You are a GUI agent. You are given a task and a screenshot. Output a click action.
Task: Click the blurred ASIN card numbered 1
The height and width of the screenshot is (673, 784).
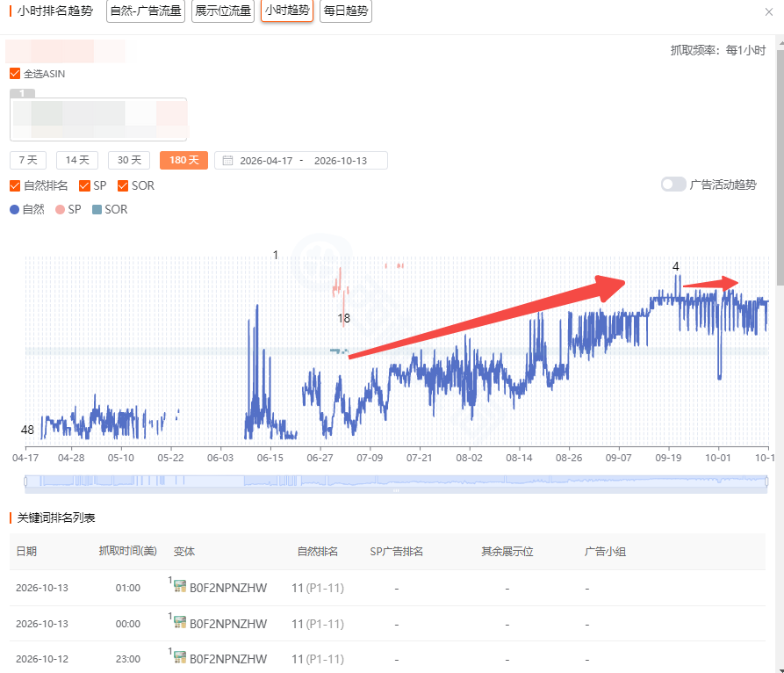[x=98, y=119]
